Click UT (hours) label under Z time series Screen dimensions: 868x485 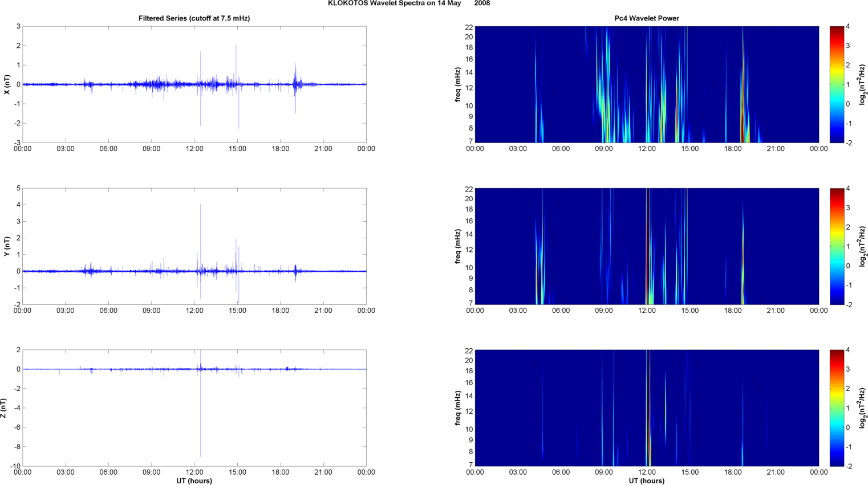194,481
